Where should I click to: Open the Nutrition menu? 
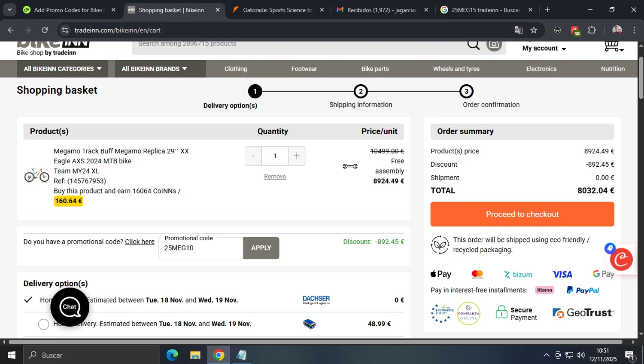click(x=613, y=69)
